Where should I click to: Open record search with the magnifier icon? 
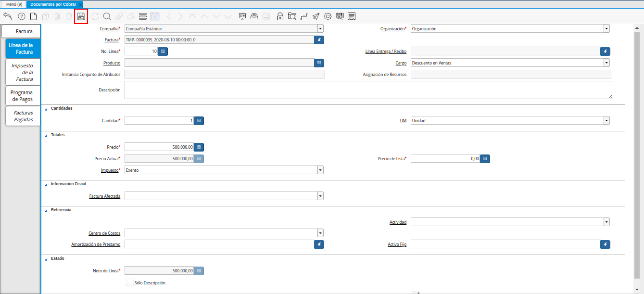107,16
